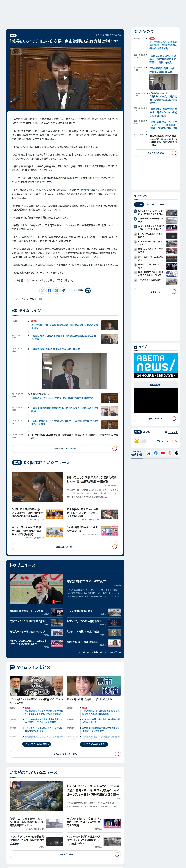The image size is (186, 868).
Task: Open top news 「カイロス3号機」打ち上げ延期
Action: click(83, 631)
